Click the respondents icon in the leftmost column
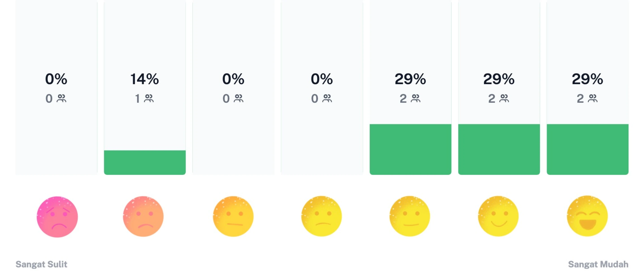The width and height of the screenshot is (644, 271). point(61,98)
